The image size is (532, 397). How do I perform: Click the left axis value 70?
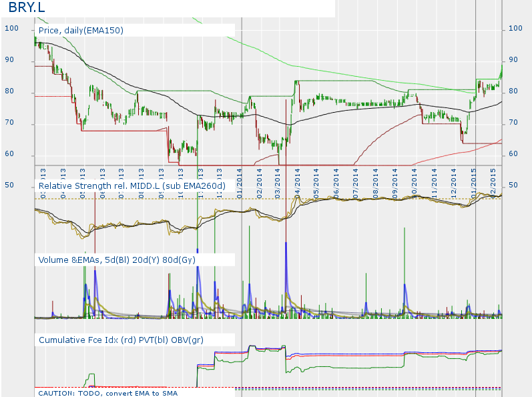pos(9,122)
